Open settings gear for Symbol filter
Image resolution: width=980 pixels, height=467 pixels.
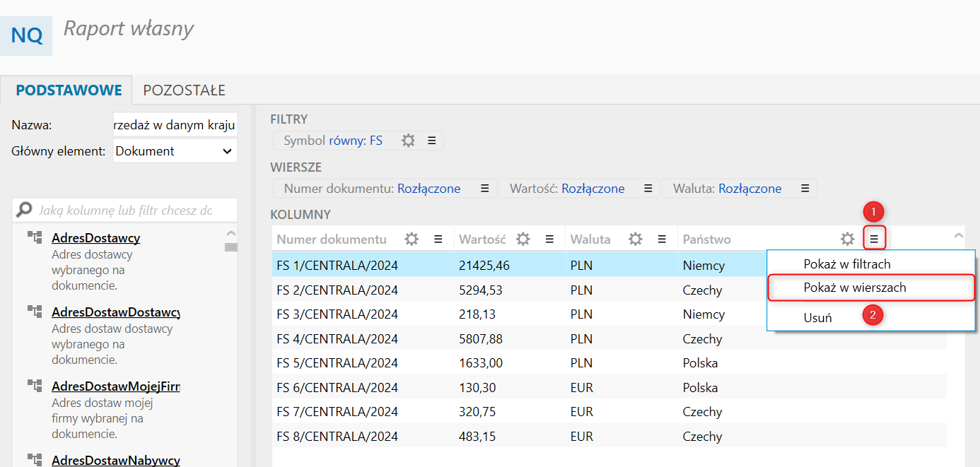(x=408, y=141)
